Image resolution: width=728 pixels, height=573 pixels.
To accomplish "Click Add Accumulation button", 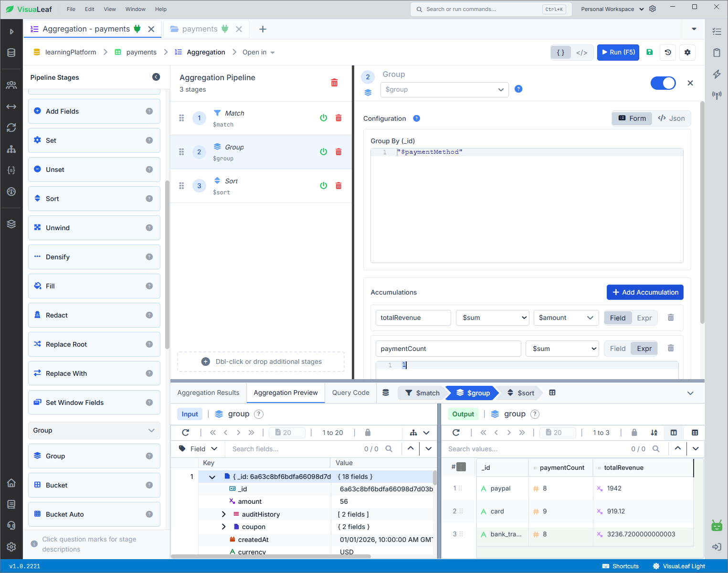I will click(x=645, y=292).
